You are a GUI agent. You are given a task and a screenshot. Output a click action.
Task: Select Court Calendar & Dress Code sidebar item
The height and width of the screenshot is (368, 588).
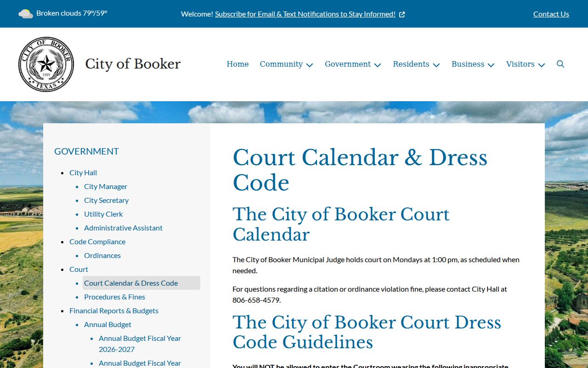(141, 283)
